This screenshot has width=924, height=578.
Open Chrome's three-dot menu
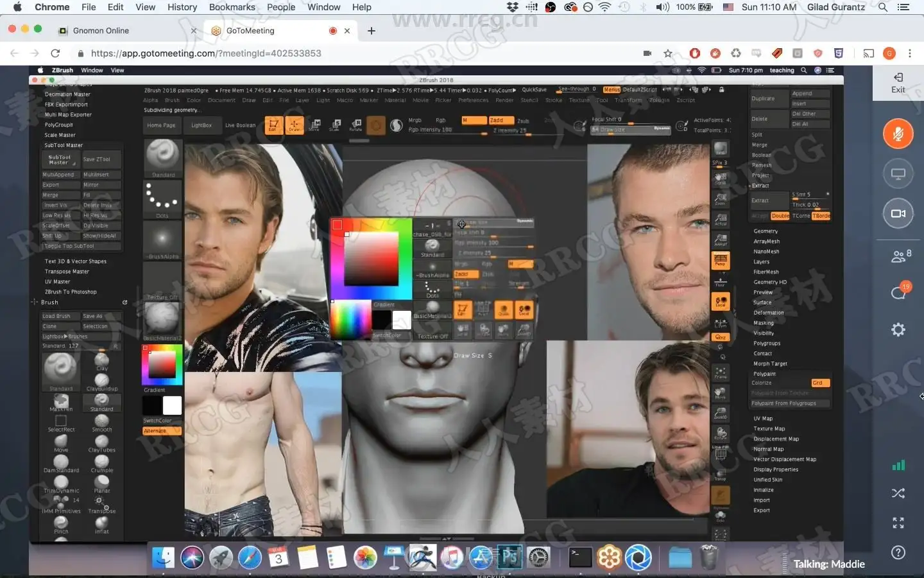tap(909, 53)
